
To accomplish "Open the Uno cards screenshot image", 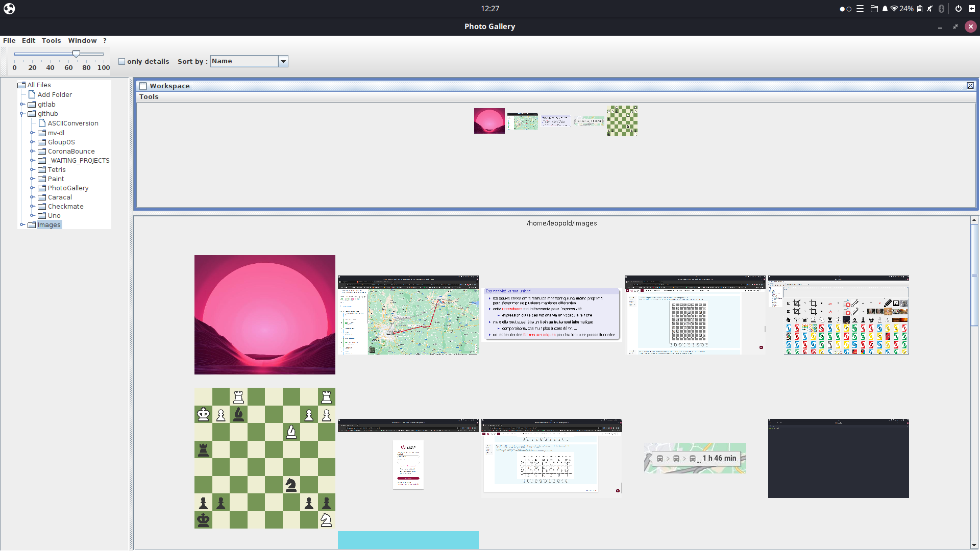I will click(839, 315).
